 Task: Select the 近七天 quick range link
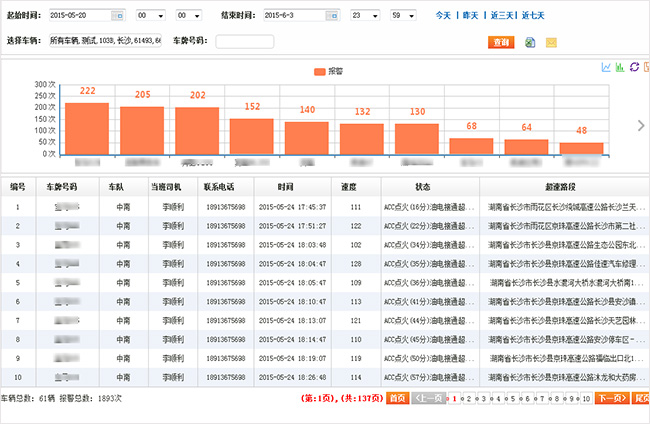[533, 16]
